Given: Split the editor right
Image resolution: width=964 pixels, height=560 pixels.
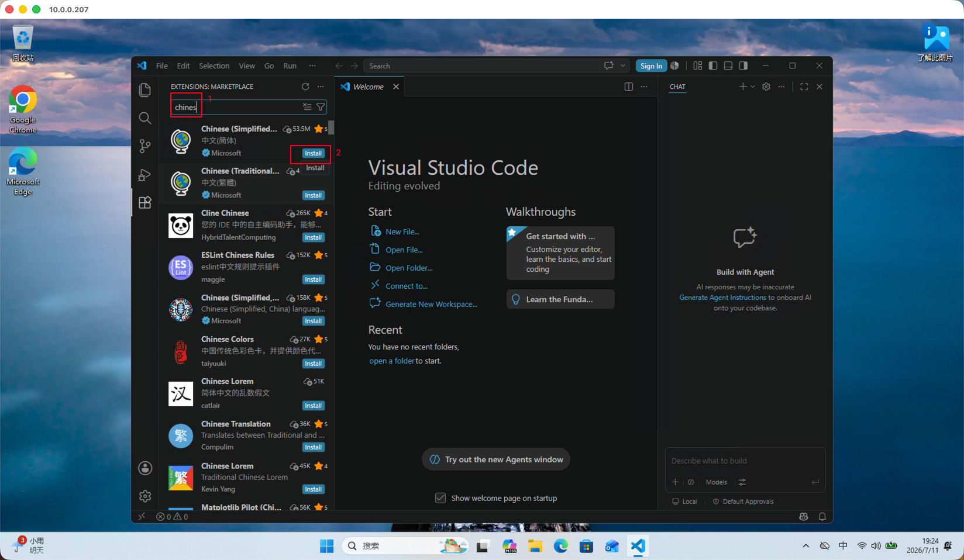Looking at the screenshot, I should click(x=629, y=87).
